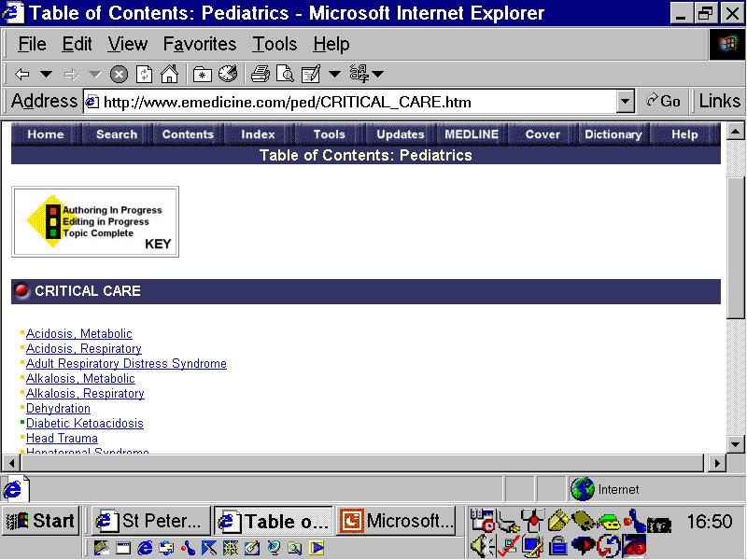Open the Edit button dropdown arrow
This screenshot has height=560, width=747.
[x=335, y=75]
